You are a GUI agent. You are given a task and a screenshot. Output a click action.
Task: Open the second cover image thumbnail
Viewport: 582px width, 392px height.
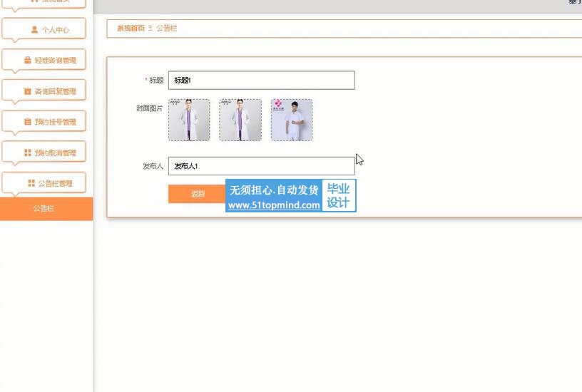point(240,120)
